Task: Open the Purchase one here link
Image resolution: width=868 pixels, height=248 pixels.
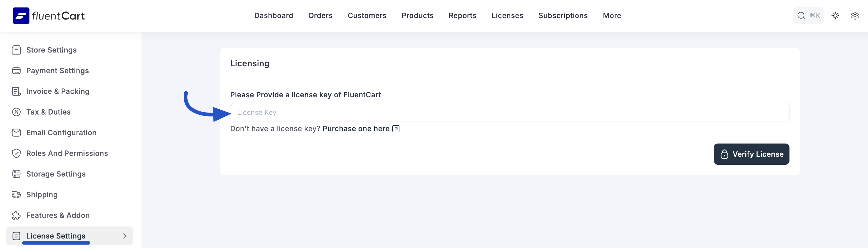Action: [x=356, y=129]
